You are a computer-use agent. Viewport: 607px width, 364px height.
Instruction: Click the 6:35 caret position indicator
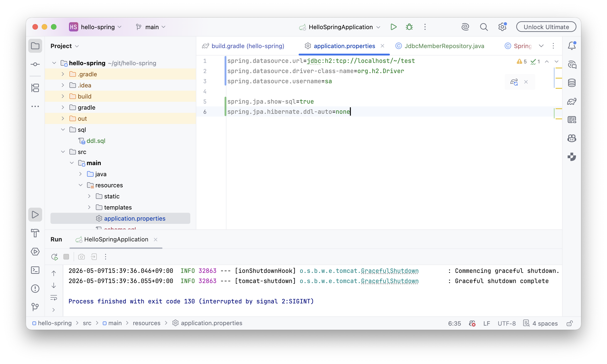point(454,323)
